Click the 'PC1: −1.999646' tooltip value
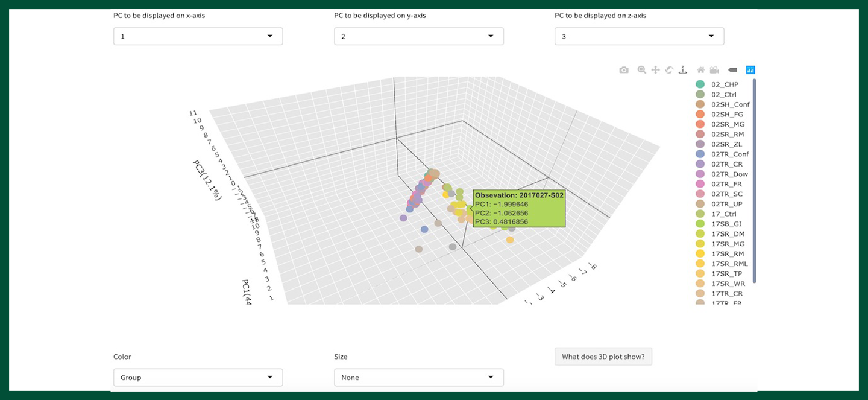 (x=502, y=204)
